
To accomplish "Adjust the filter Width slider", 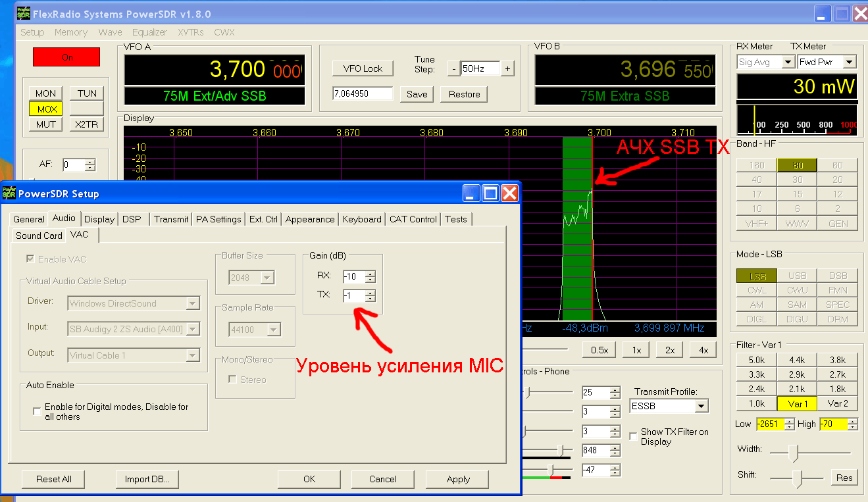I will 794,453.
